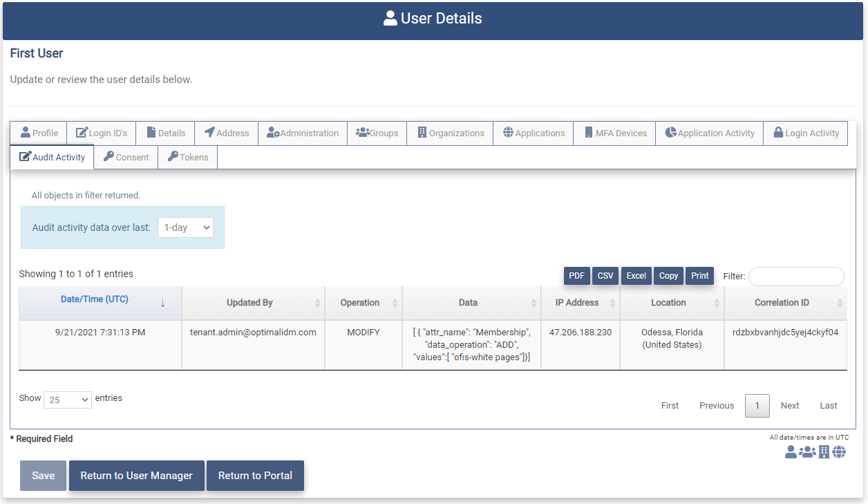Click the building icon at bottom right
This screenshot has width=868, height=504.
pos(824,452)
